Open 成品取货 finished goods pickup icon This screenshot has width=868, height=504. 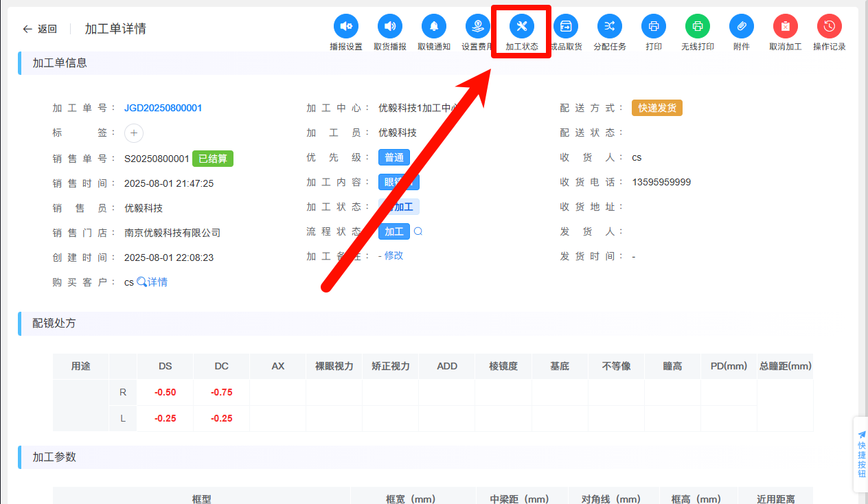coord(566,27)
